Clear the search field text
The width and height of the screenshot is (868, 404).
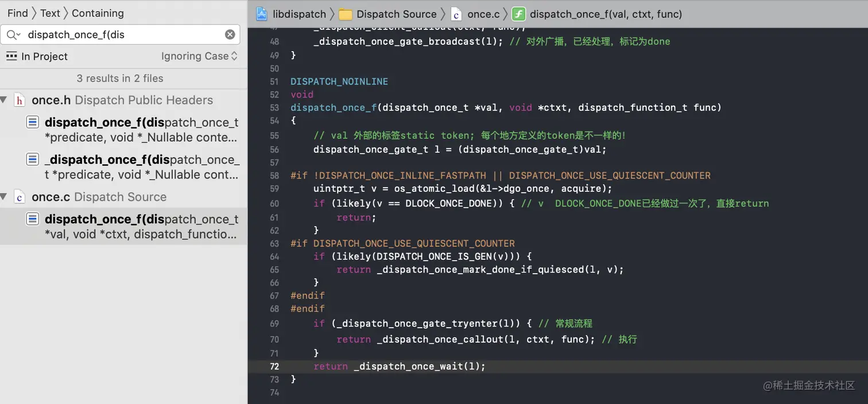(230, 34)
